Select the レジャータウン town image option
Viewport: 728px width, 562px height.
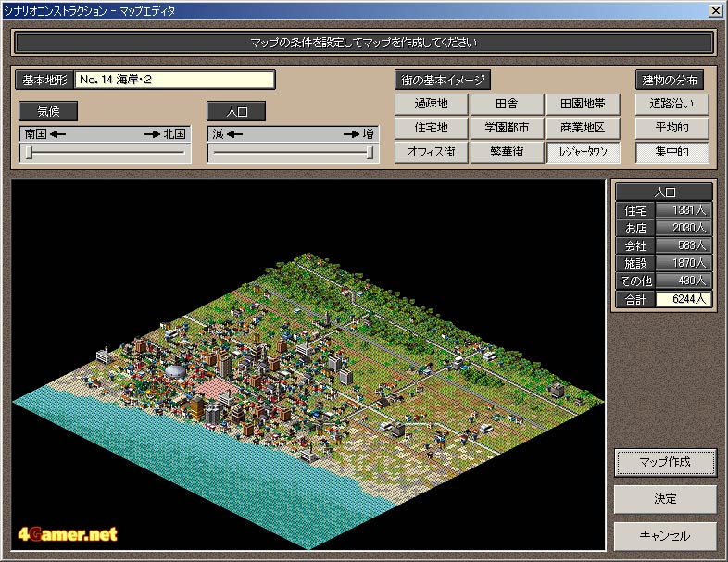point(583,152)
